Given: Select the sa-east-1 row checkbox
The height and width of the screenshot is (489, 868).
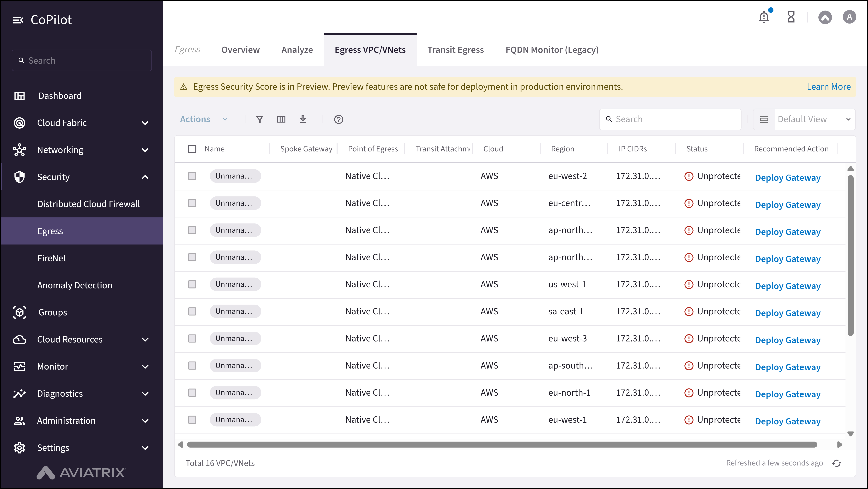Looking at the screenshot, I should (192, 311).
